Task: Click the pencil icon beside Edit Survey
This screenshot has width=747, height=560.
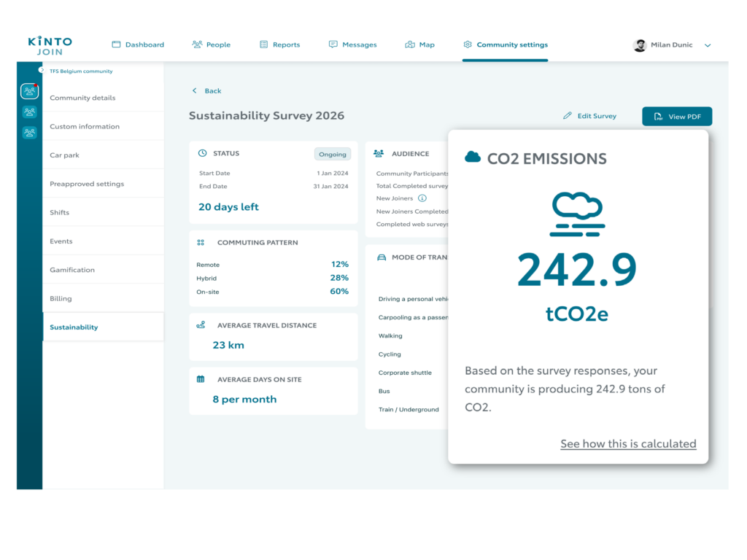Action: pos(568,116)
